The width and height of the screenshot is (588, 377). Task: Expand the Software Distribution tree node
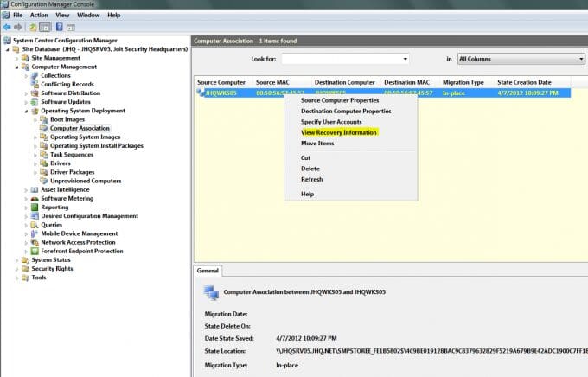(x=27, y=93)
